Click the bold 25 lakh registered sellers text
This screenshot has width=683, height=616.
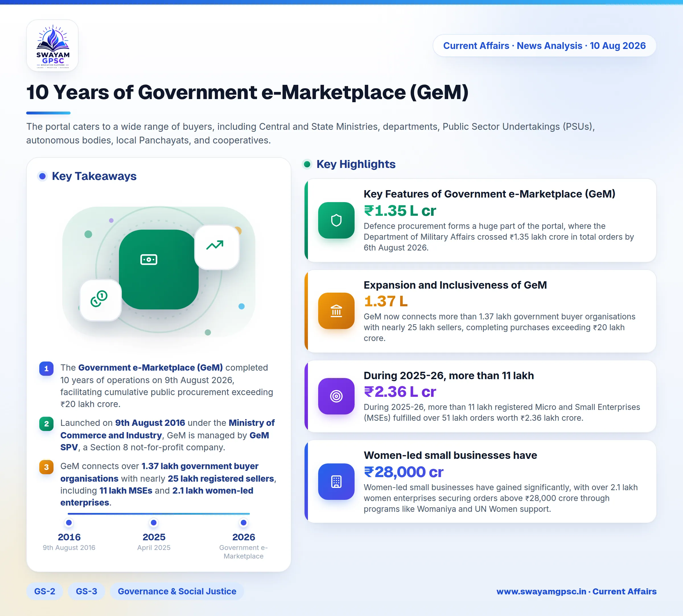(x=221, y=479)
